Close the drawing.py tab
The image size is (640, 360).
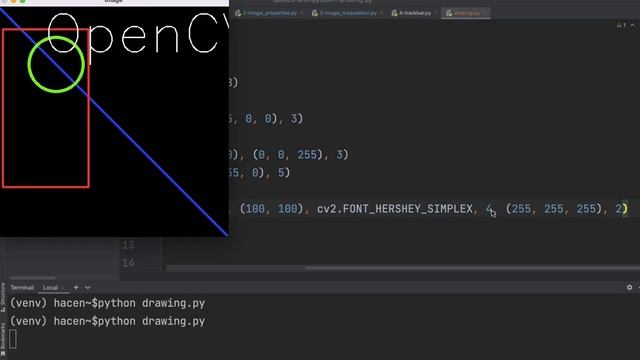tap(485, 13)
